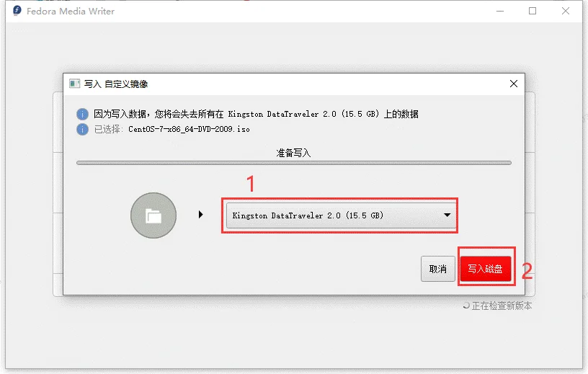Open the Kingston DataTraveler drive dropdown
The width and height of the screenshot is (588, 374).
(x=342, y=215)
